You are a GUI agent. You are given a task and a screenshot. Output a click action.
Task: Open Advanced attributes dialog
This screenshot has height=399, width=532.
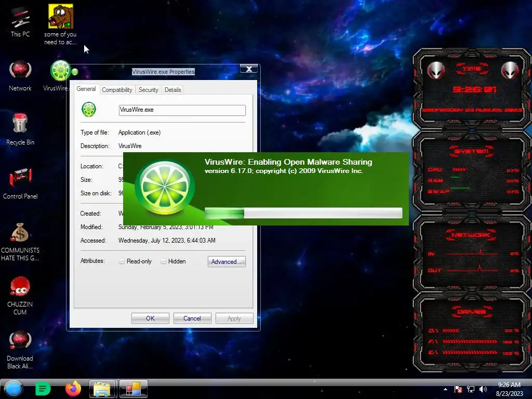coord(227,262)
